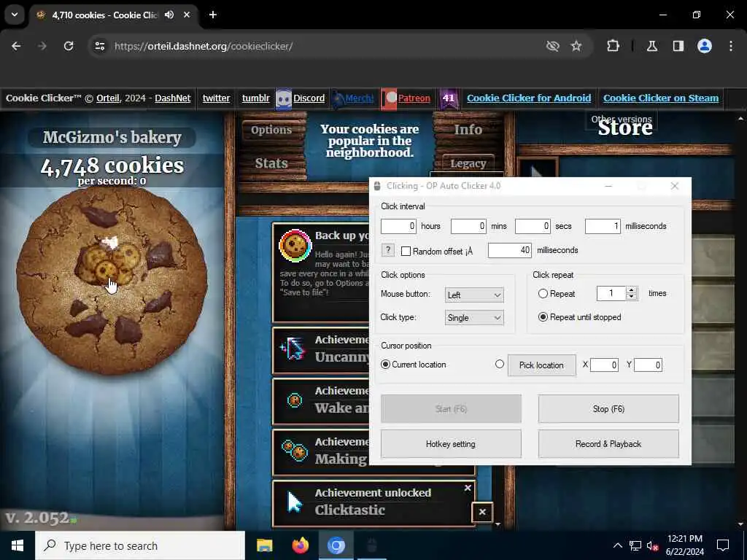Close all notifications with boxed X
This screenshot has height=560, width=747.
click(x=482, y=513)
